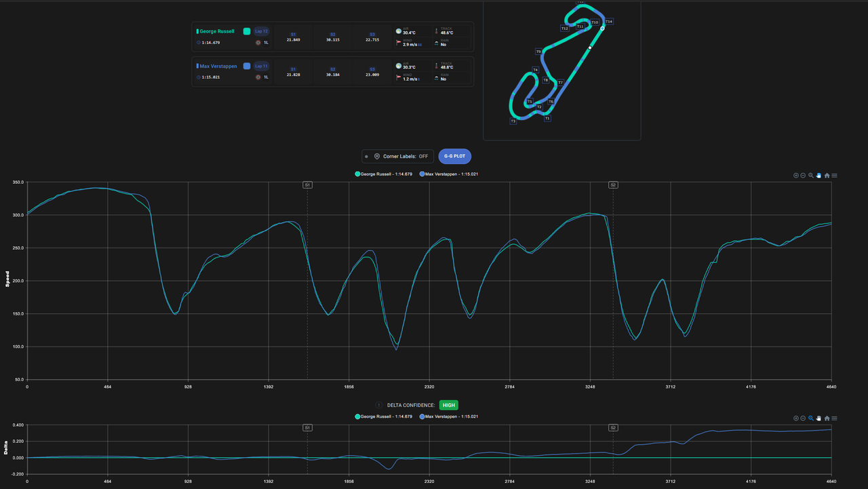The width and height of the screenshot is (868, 489).
Task: Click the HIGH delta confidence badge
Action: [449, 405]
